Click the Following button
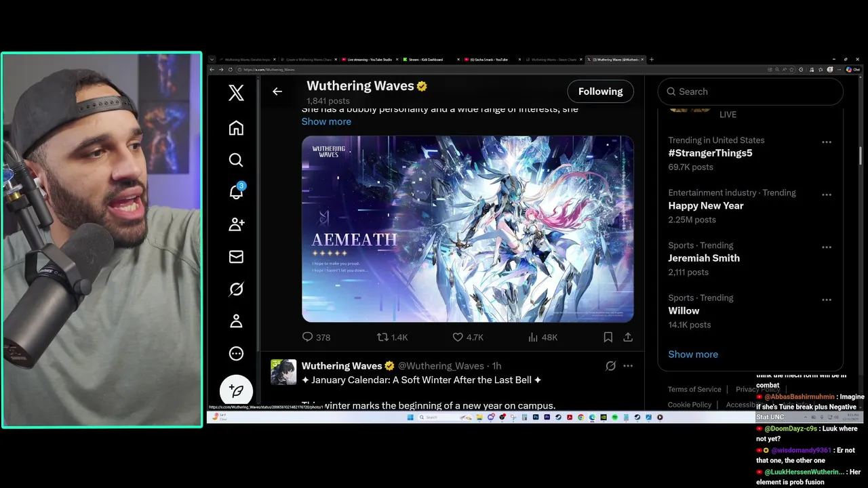Viewport: 868px width, 488px height. pyautogui.click(x=600, y=91)
